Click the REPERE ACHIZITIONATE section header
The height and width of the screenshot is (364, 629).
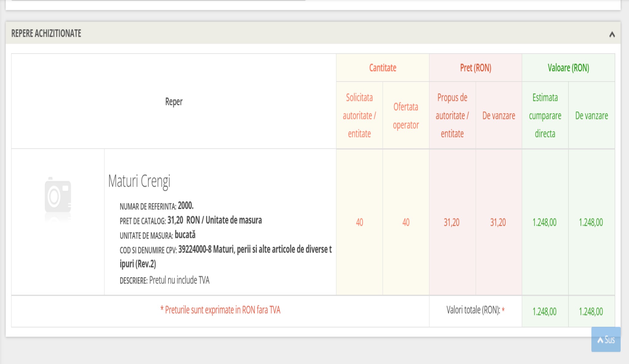[46, 33]
